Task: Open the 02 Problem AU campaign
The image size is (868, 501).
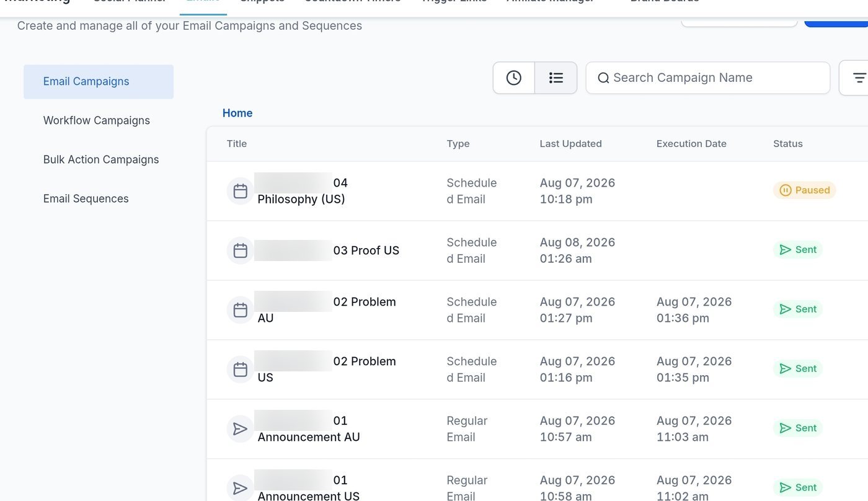Action: (x=325, y=310)
